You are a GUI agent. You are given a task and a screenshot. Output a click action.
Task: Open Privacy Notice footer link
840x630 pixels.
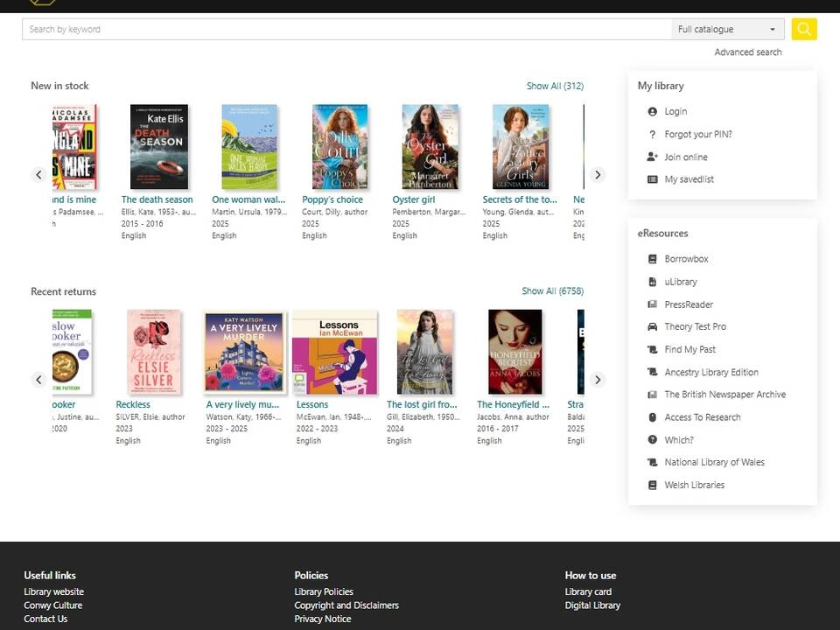[x=323, y=619]
